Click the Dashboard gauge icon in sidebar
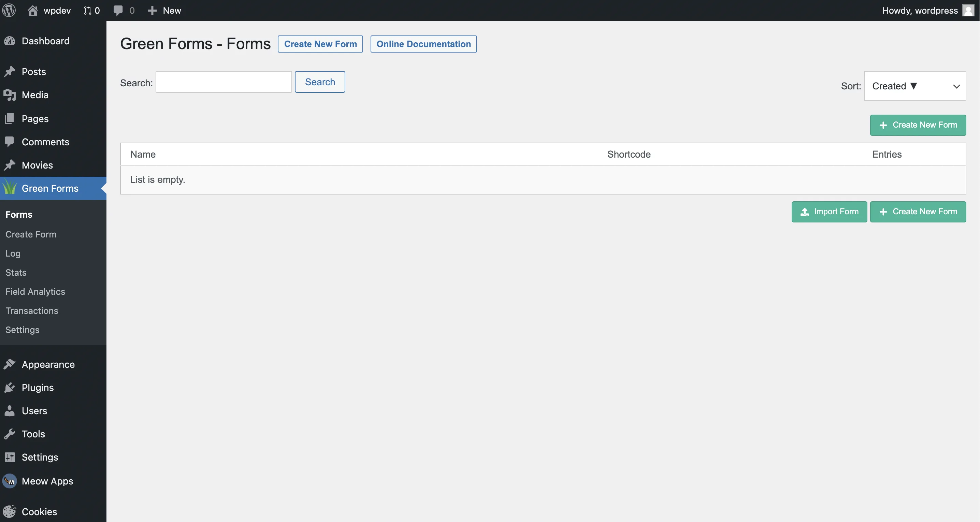Viewport: 980px width, 522px height. point(10,41)
